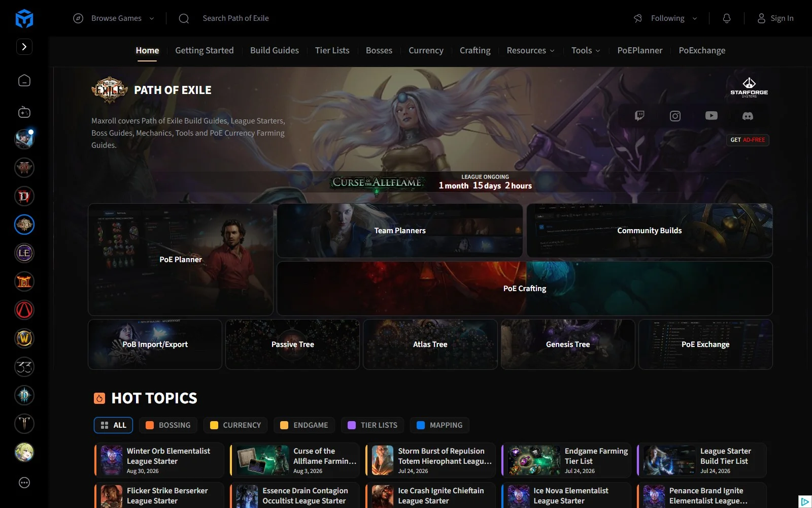
Task: Filter hot topics by ENDGAME
Action: click(x=304, y=425)
